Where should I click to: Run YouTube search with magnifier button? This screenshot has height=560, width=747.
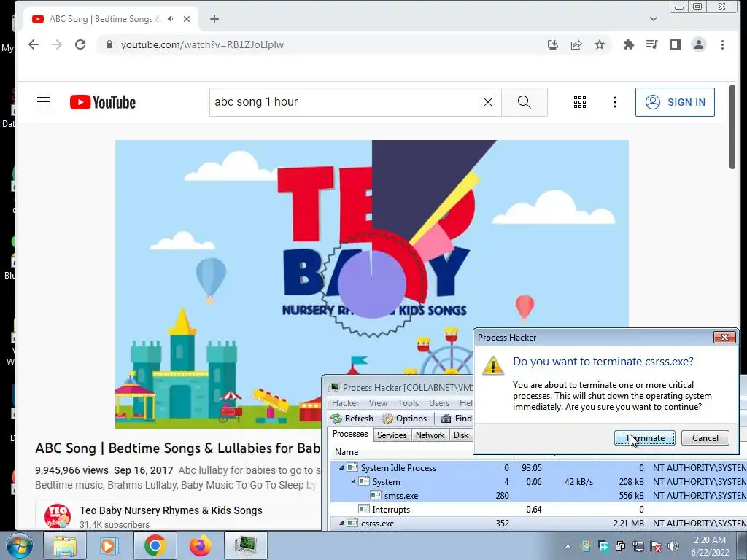tap(524, 102)
